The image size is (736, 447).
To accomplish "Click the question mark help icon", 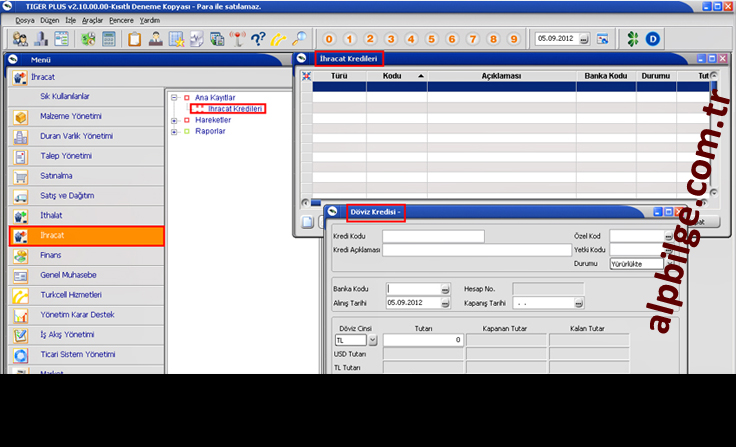I will (258, 39).
